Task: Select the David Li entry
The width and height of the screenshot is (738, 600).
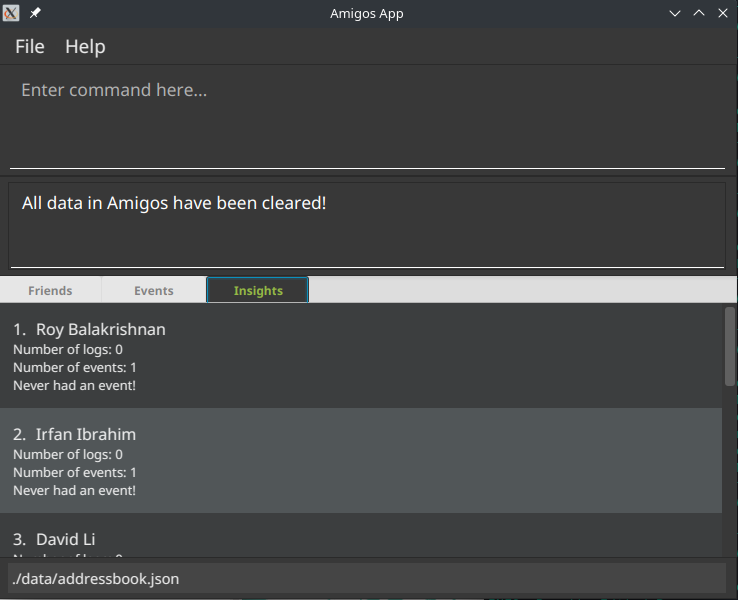Action: click(361, 536)
